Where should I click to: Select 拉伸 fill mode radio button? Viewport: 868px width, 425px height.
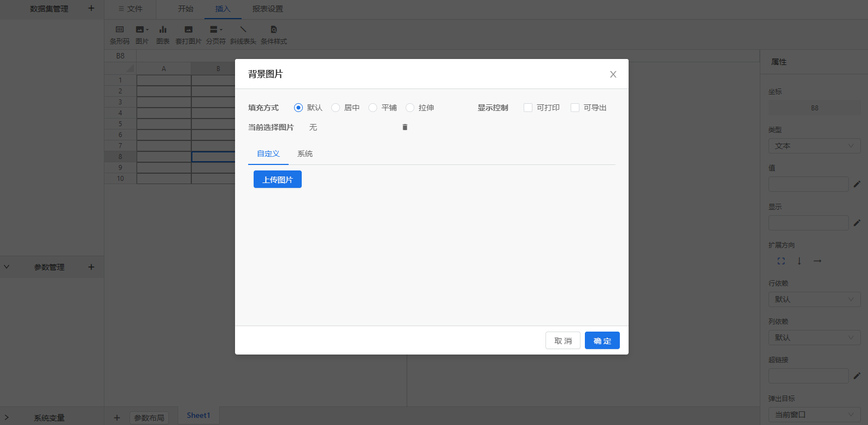(x=410, y=108)
